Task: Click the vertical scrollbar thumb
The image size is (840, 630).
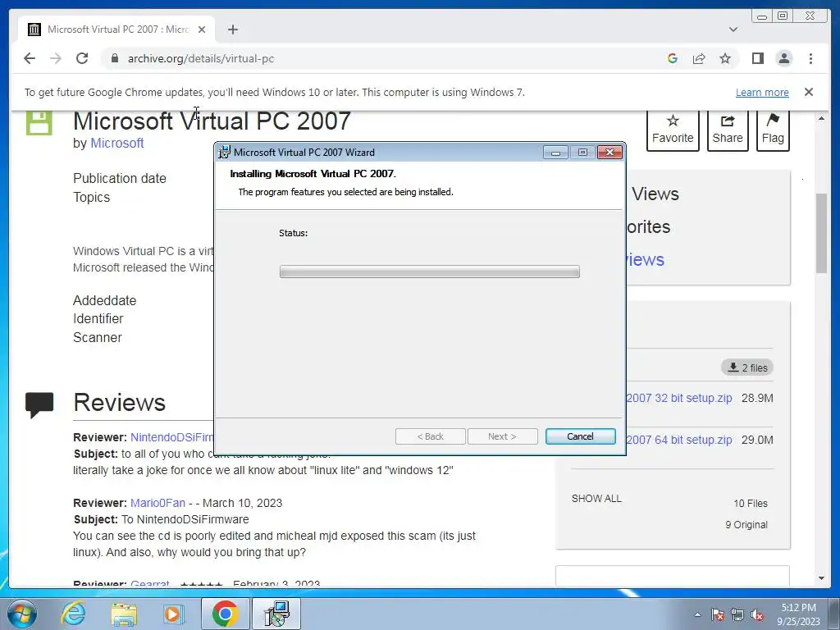Action: click(x=821, y=234)
